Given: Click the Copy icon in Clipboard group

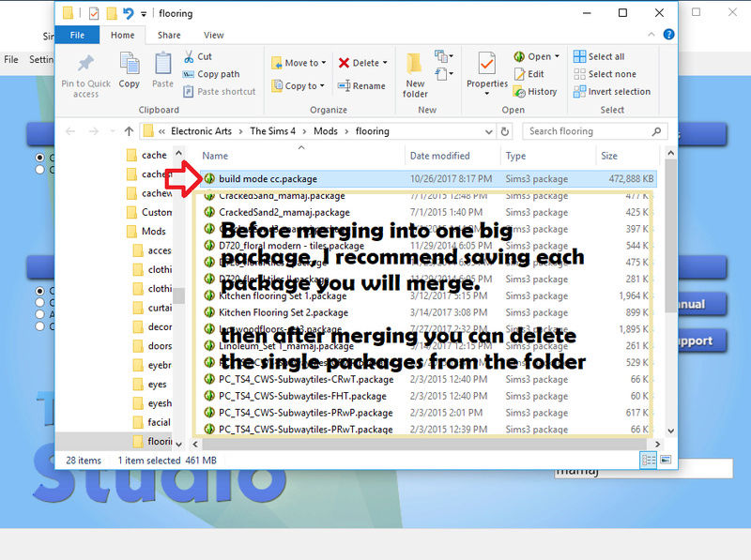Looking at the screenshot, I should pos(130,64).
